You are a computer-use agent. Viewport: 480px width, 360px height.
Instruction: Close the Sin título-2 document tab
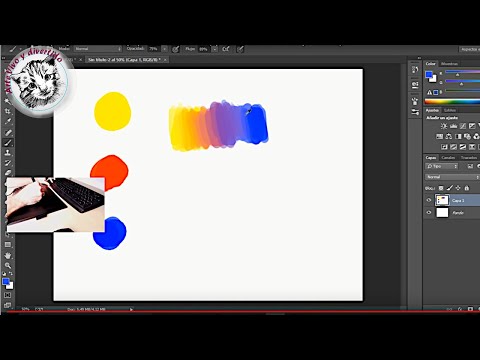[165, 60]
